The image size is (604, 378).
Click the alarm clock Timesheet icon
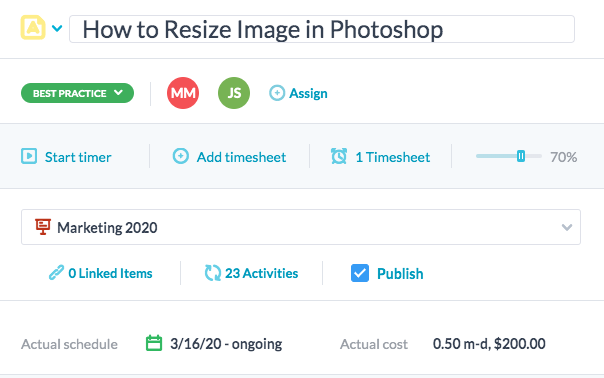click(339, 156)
